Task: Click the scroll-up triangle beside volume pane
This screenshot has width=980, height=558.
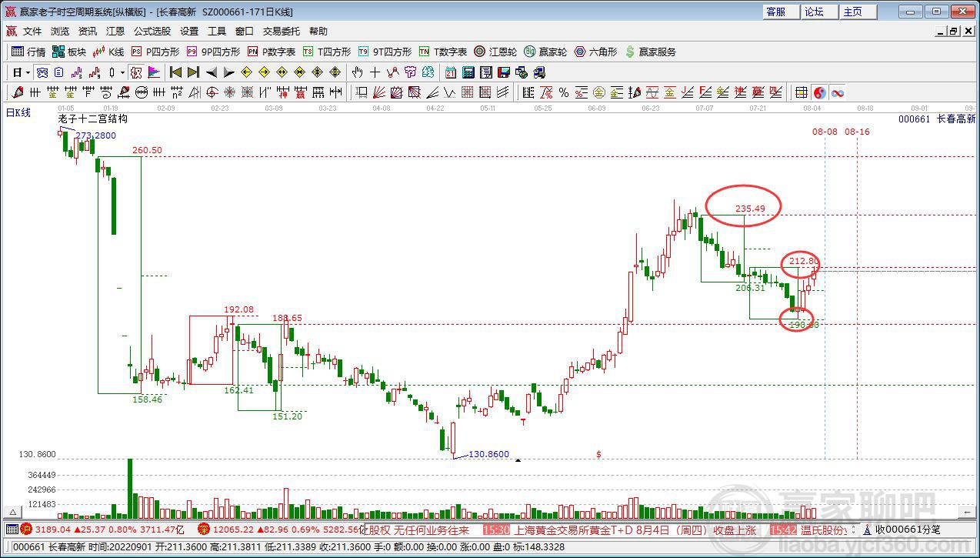Action: (12, 512)
